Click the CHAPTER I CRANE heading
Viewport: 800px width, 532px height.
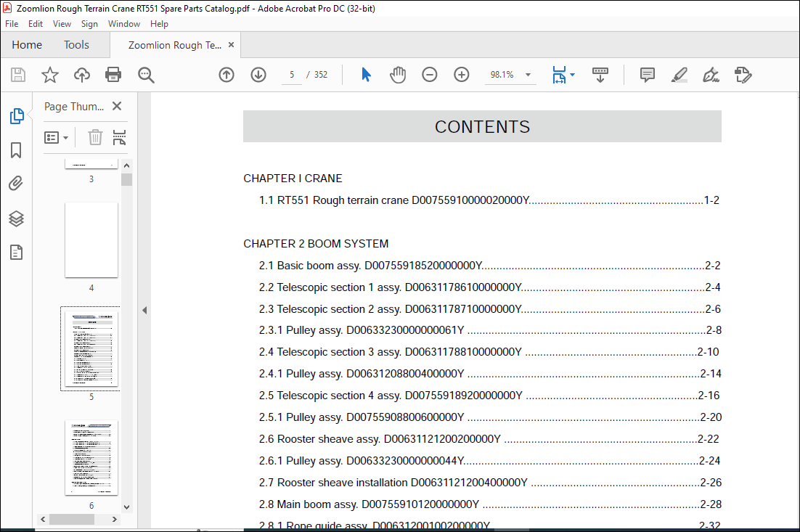coord(293,179)
